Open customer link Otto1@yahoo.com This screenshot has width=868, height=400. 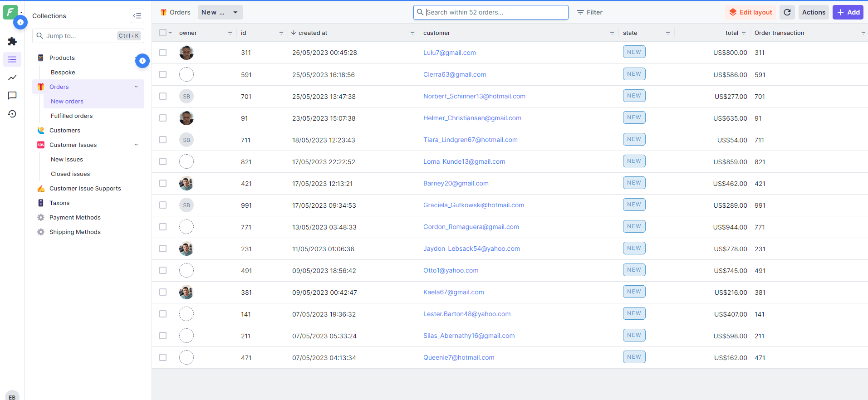tap(451, 270)
